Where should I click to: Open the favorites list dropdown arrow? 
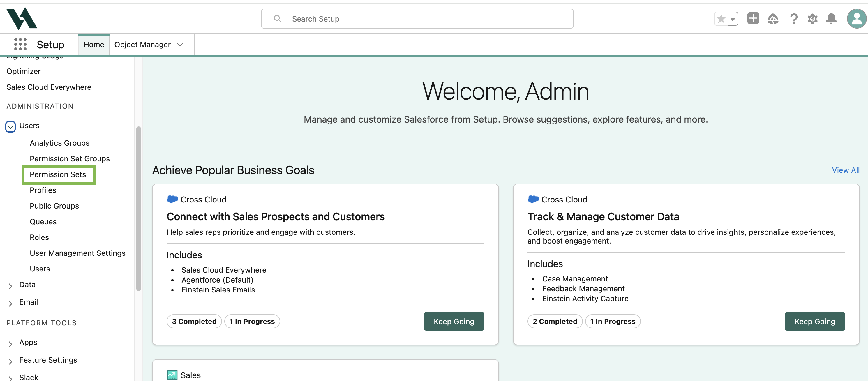pos(733,19)
